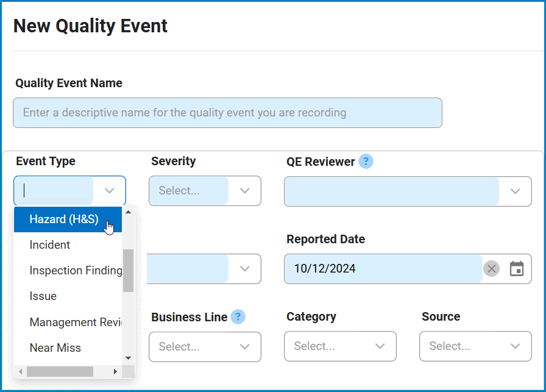
Task: Click the Business Line help icon
Action: coord(238,317)
